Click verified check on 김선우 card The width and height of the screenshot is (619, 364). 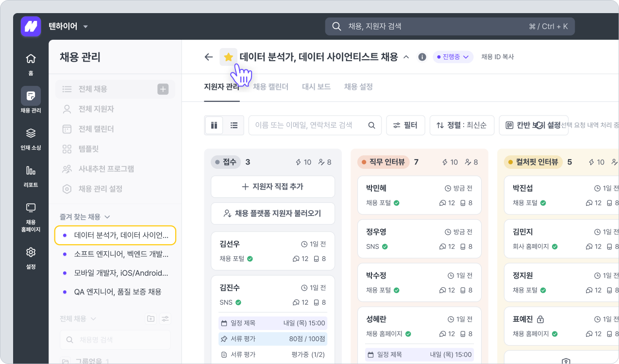tap(250, 259)
